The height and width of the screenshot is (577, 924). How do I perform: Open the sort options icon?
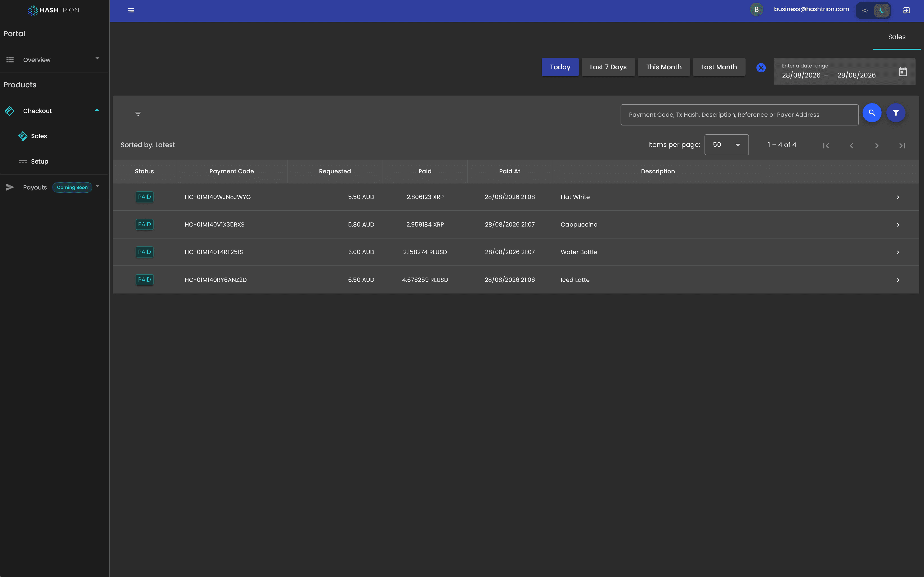pos(138,114)
